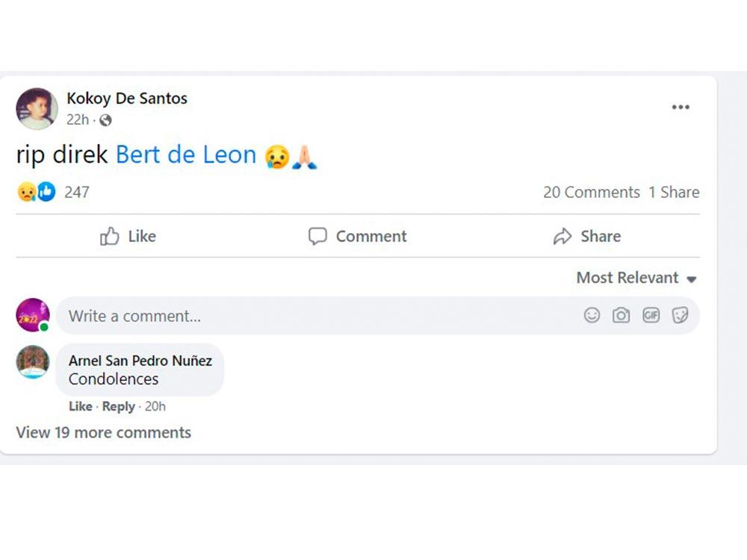747x560 pixels.
Task: Click the camera photo attach icon
Action: click(x=621, y=316)
